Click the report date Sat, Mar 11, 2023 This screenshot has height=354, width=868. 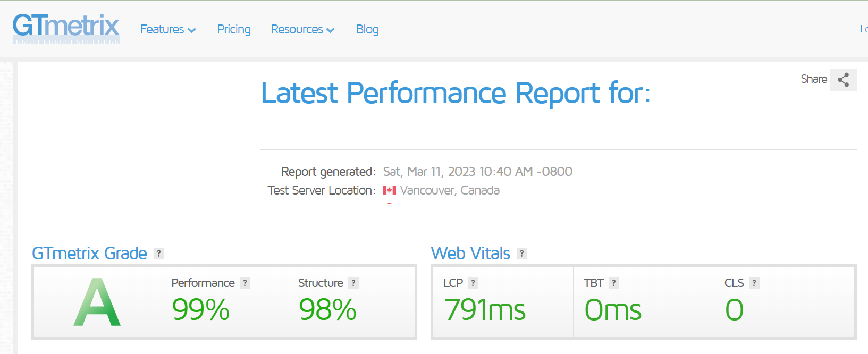pos(478,172)
